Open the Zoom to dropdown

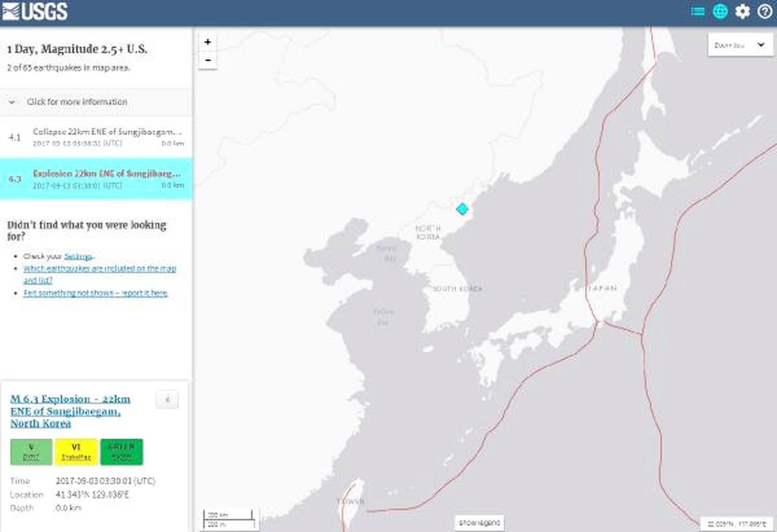[x=740, y=45]
